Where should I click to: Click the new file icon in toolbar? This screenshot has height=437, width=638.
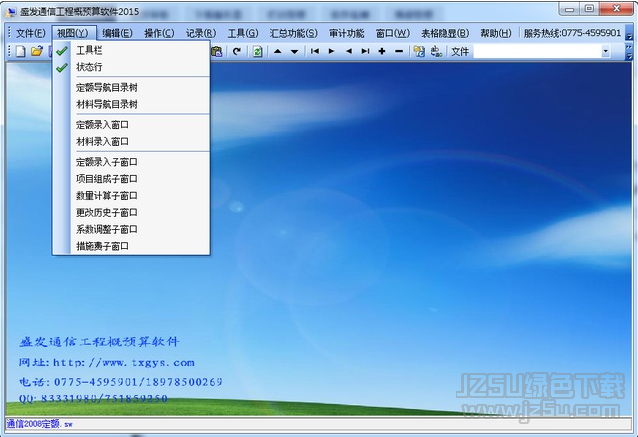[x=20, y=51]
